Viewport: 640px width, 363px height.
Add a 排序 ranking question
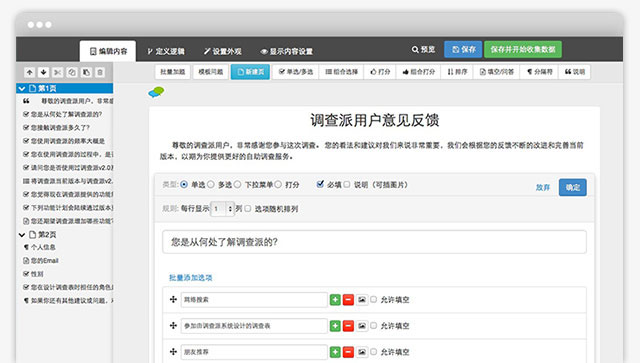[457, 72]
